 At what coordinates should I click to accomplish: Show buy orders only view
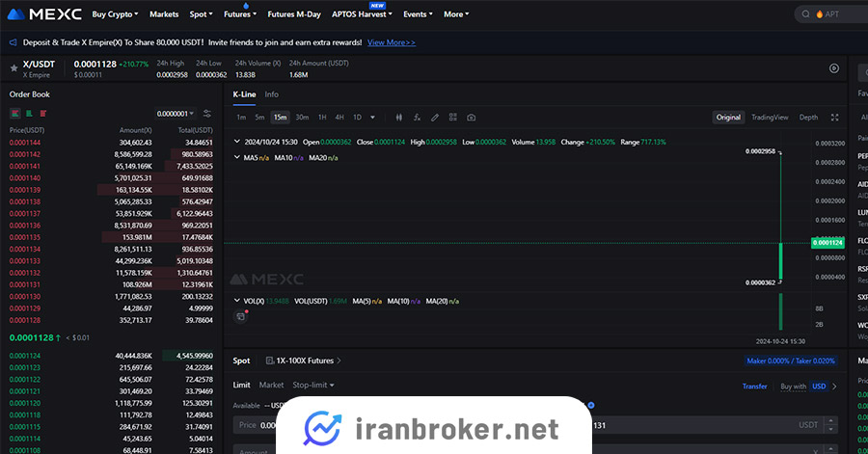coord(29,114)
